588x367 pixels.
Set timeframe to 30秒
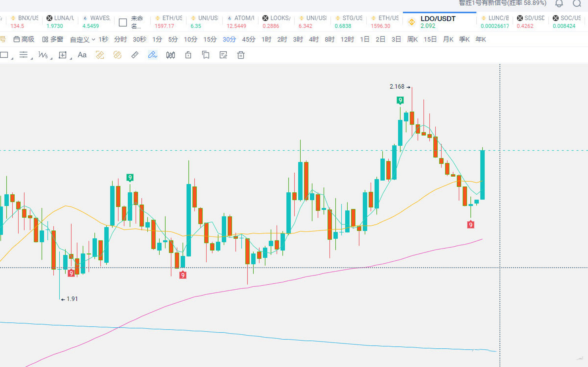139,39
